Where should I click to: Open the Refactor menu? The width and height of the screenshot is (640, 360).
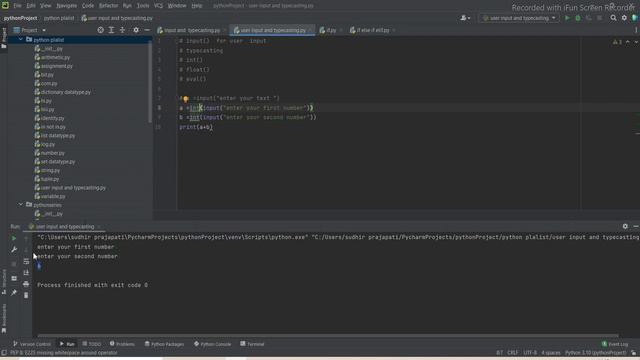[108, 6]
